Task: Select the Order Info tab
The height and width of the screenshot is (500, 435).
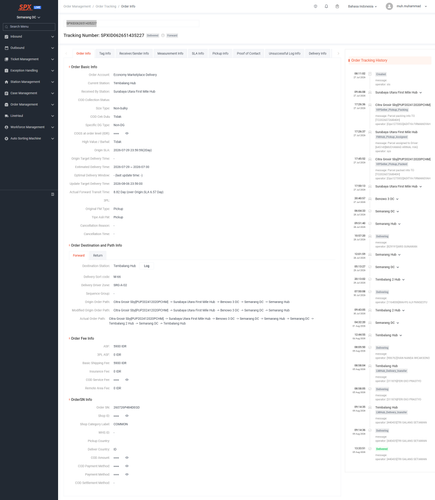Action: (83, 54)
